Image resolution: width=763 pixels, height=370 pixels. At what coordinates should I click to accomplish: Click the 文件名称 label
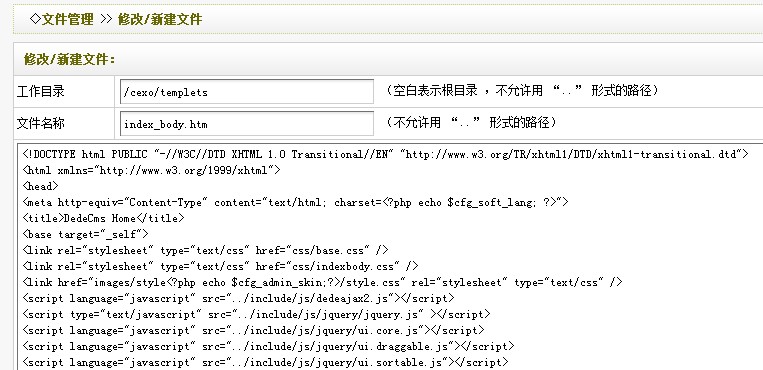pos(40,124)
